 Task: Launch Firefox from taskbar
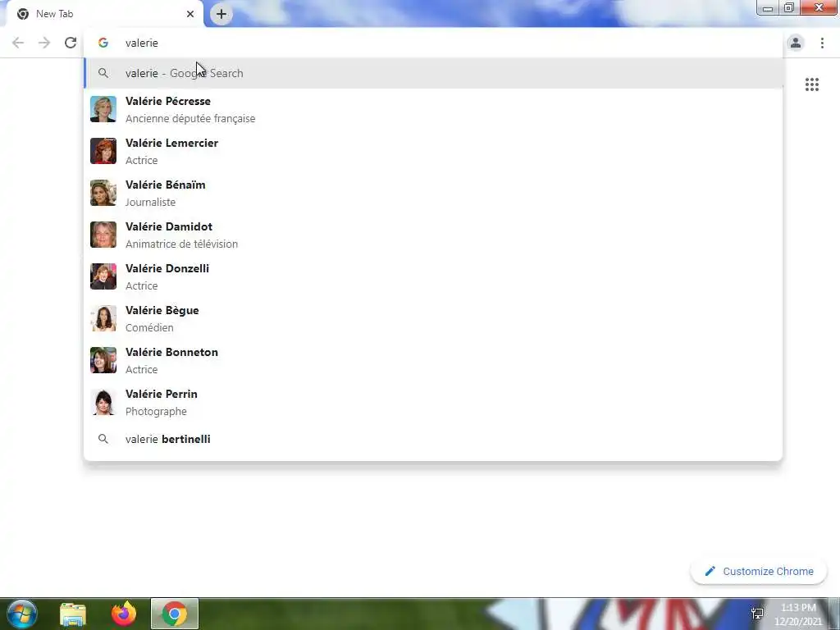124,614
